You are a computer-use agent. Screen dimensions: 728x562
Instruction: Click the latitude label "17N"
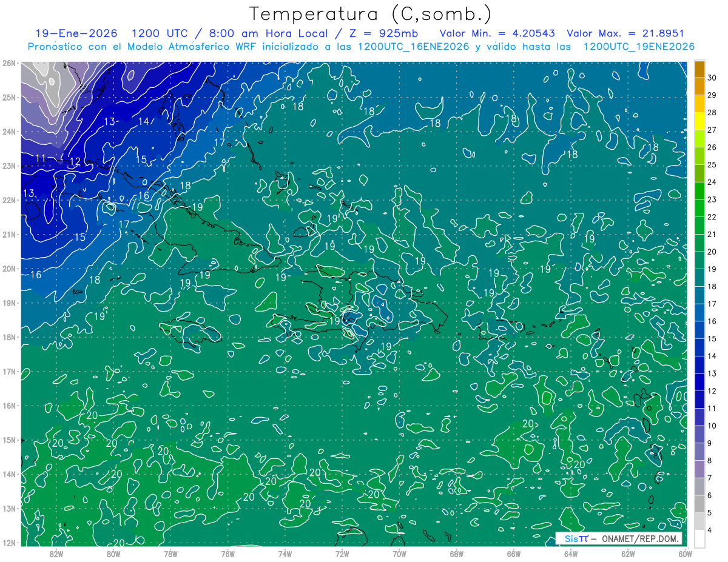[x=9, y=371]
